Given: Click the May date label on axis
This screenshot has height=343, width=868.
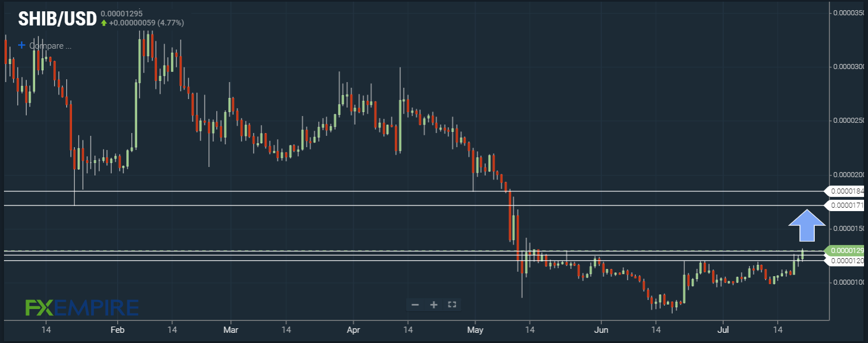Looking at the screenshot, I should pyautogui.click(x=476, y=329).
